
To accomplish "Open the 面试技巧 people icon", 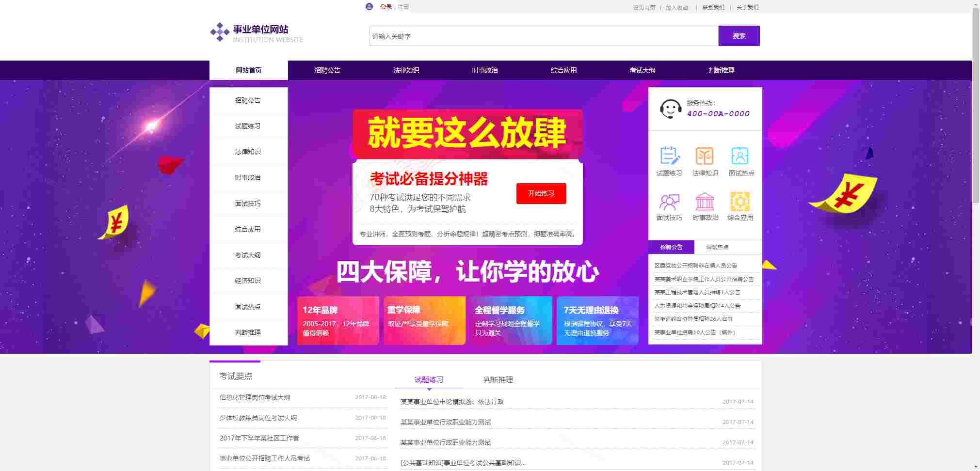I will tap(670, 201).
